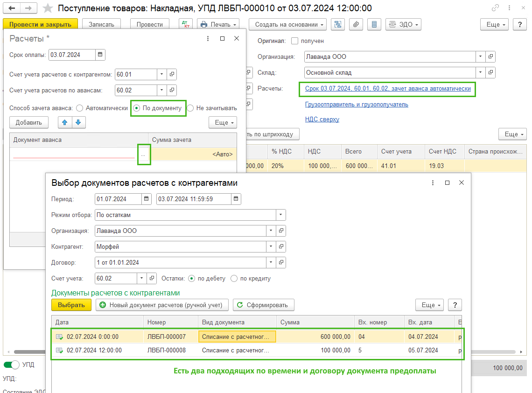The image size is (532, 393).
Task: Click Провести и закрыть button
Action: point(41,24)
